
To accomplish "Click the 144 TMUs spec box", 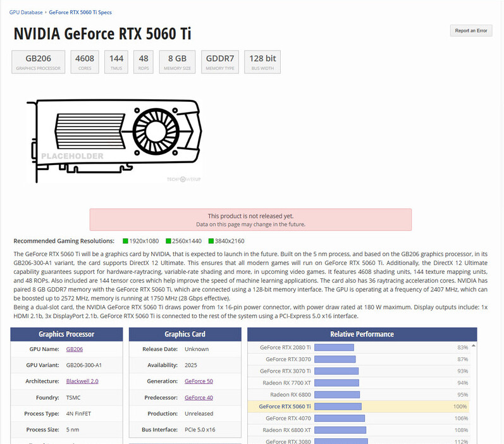I will click(x=116, y=62).
